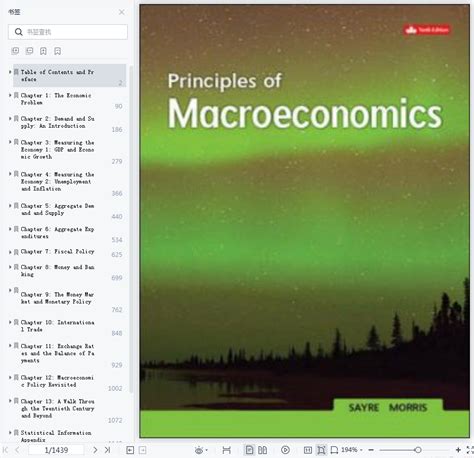This screenshot has width=474, height=458.
Task: Expand Chapter 1: The Economic Problem
Action: [10, 95]
